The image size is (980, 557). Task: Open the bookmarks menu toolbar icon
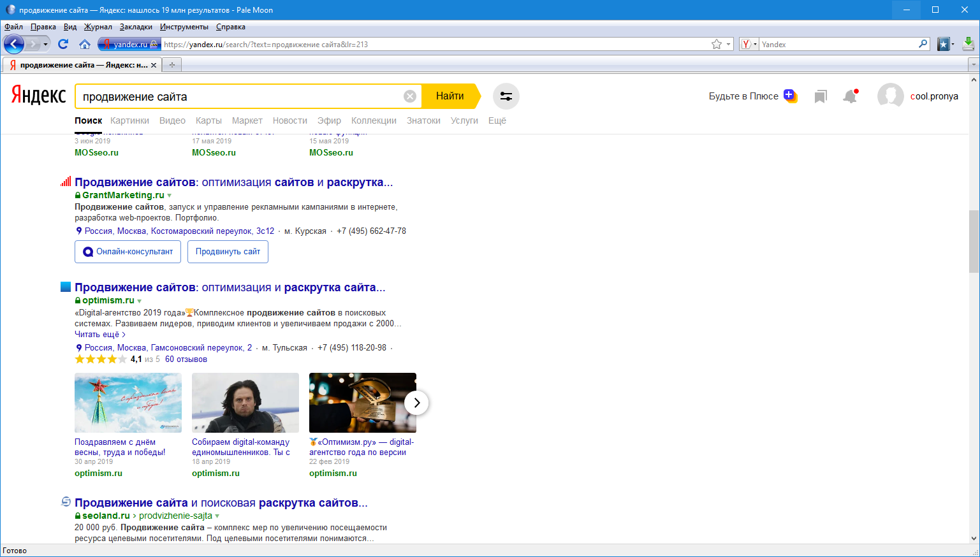click(x=944, y=44)
